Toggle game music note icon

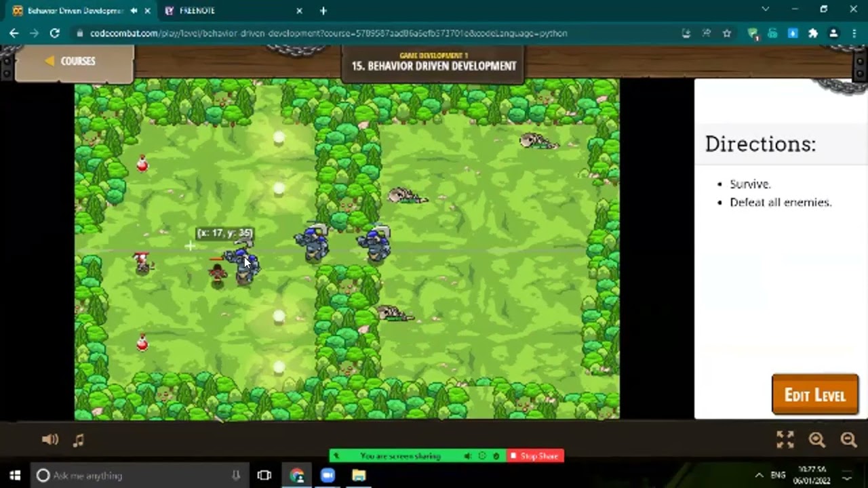coord(79,440)
